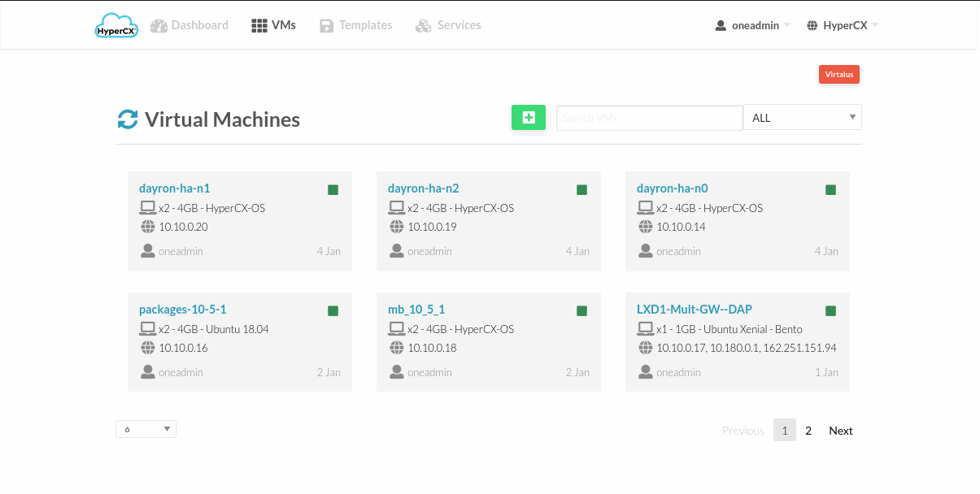
Task: Click the globe icon on the packages-10-5-1 card
Action: (x=147, y=348)
